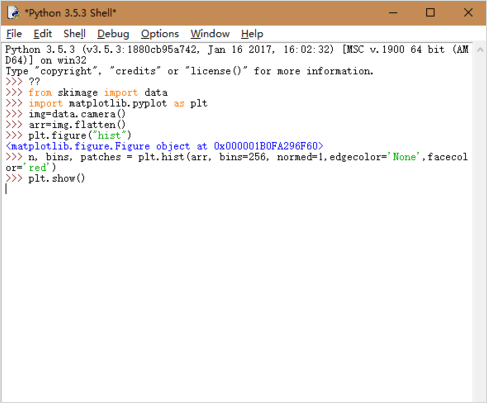Viewport: 487px width, 403px height.
Task: Click the Python Shell title bar text
Action: point(70,13)
